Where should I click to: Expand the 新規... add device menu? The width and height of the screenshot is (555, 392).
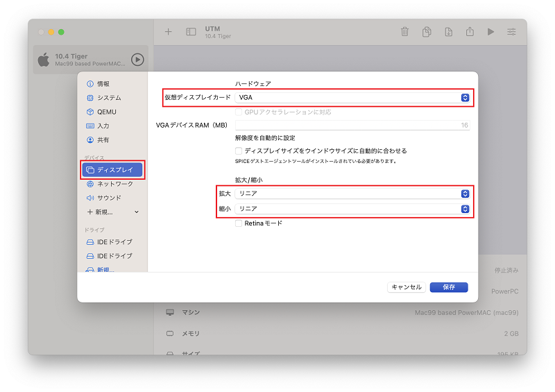(x=112, y=212)
